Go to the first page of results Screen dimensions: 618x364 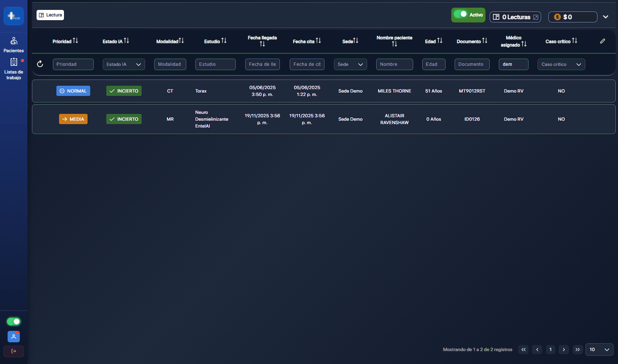pyautogui.click(x=524, y=350)
